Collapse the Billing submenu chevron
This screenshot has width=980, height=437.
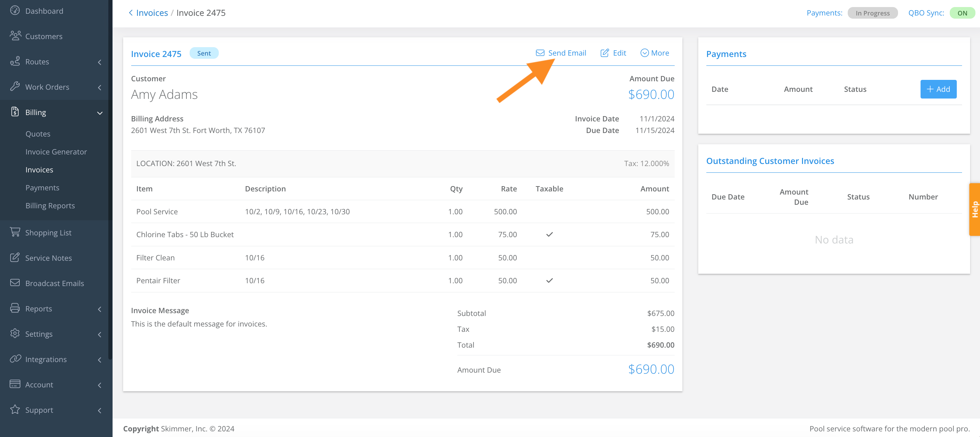(100, 113)
